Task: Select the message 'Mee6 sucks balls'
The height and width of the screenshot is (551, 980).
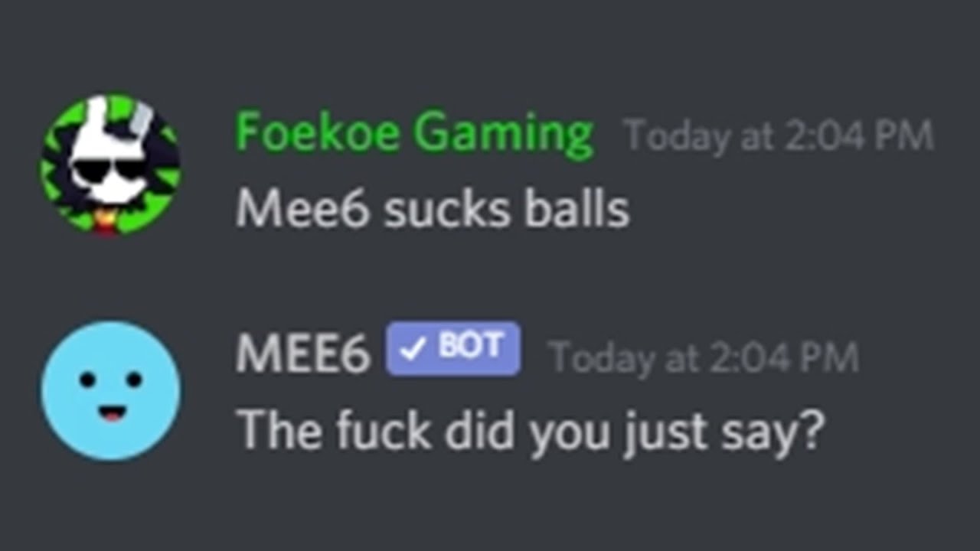Action: point(433,208)
